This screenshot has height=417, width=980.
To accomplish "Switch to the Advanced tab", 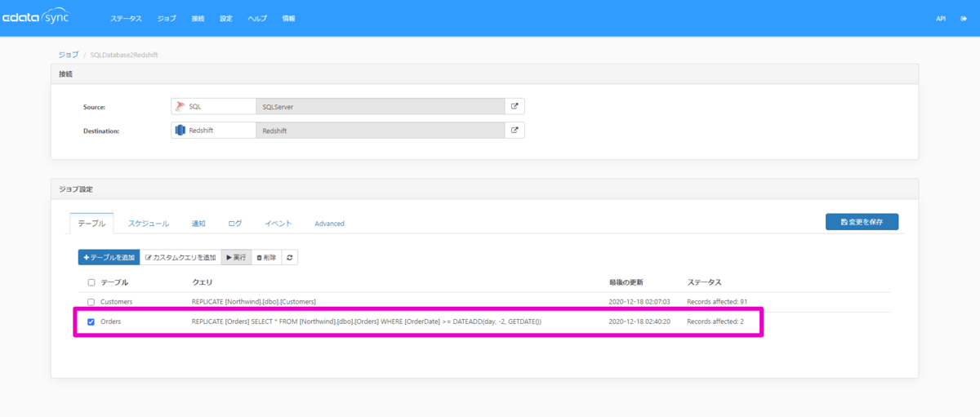I will point(330,223).
